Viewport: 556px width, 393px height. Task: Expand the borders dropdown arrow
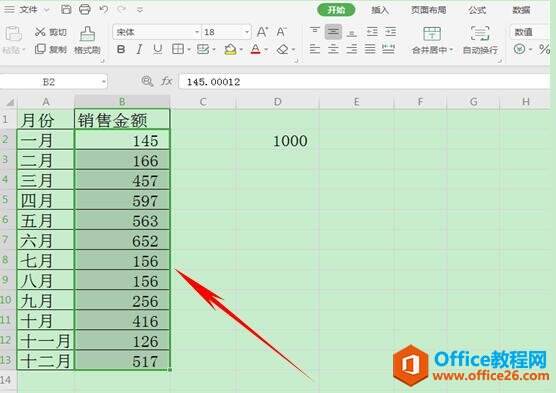[x=189, y=50]
